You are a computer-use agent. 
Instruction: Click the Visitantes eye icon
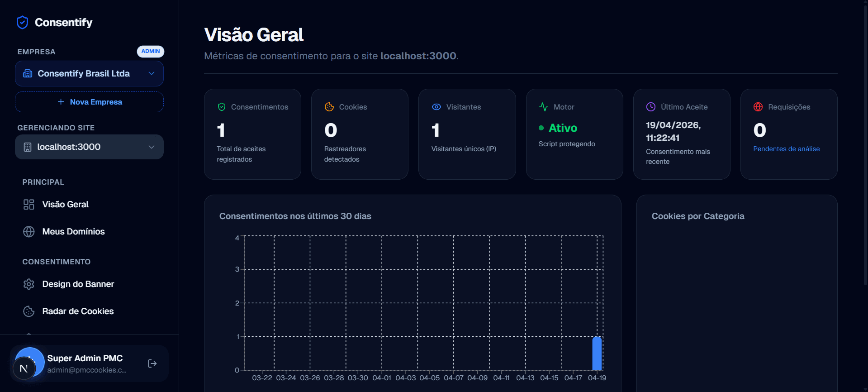(436, 107)
